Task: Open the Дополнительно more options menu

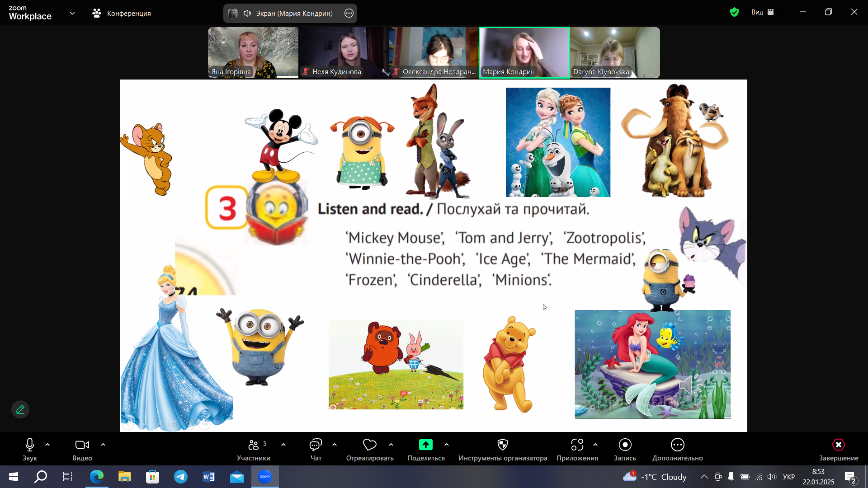Action: tap(678, 450)
